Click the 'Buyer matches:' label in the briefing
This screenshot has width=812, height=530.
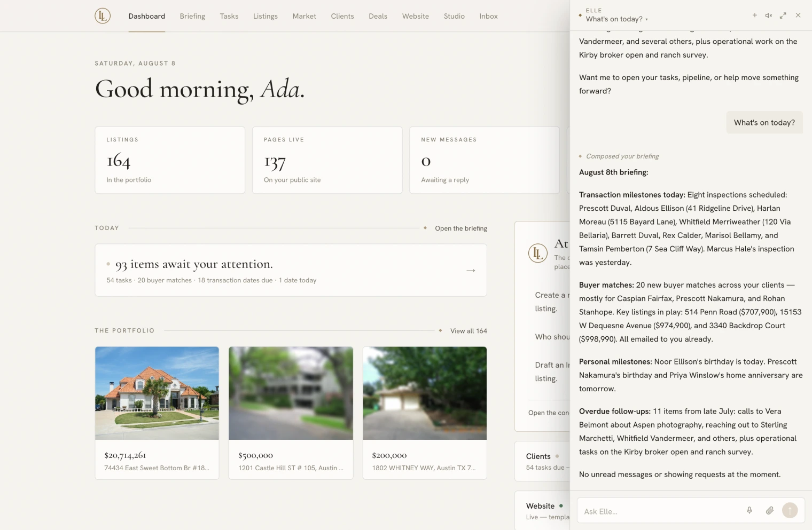(606, 285)
